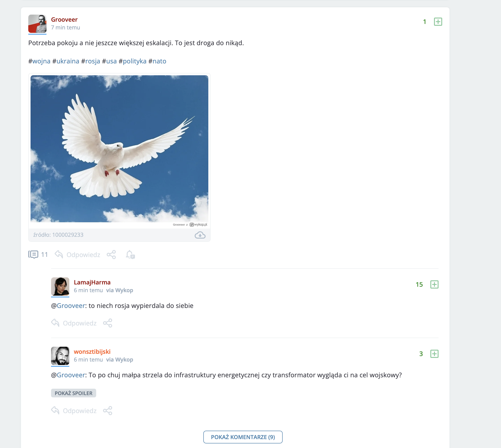The image size is (501, 448).
Task: Upvote LamajHarma's comment with the plus icon
Action: click(434, 284)
